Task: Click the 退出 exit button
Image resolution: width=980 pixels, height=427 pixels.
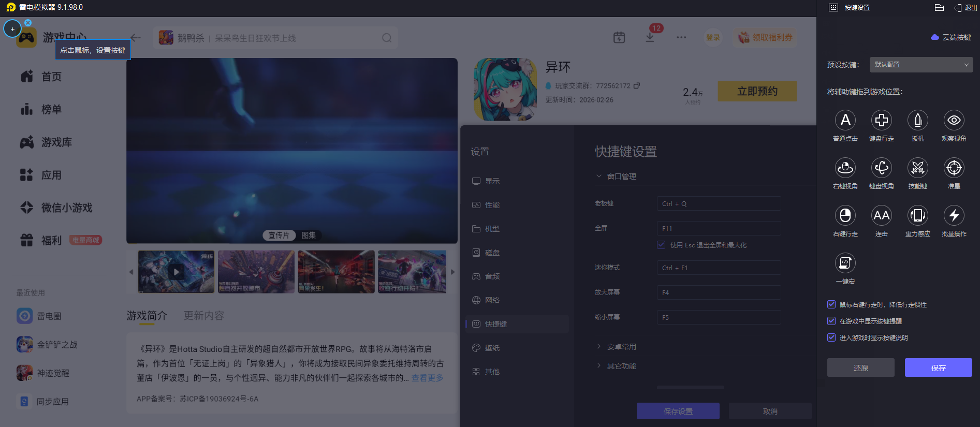Action: tap(966, 7)
